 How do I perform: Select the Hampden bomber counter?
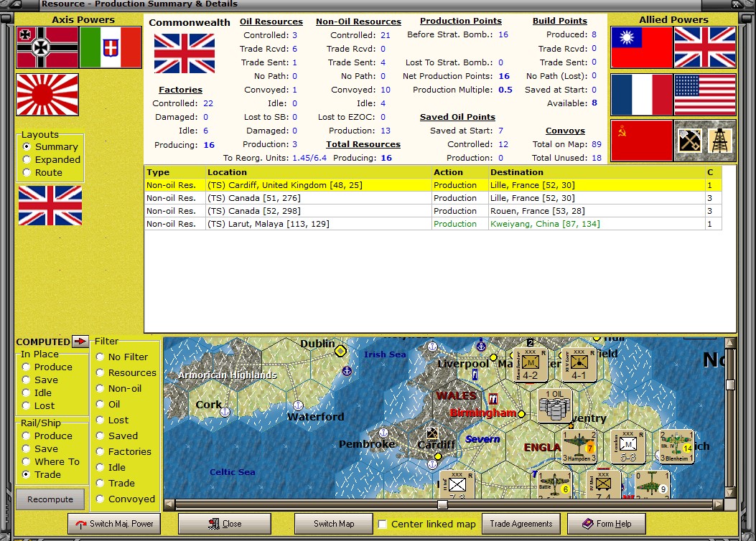(x=579, y=446)
